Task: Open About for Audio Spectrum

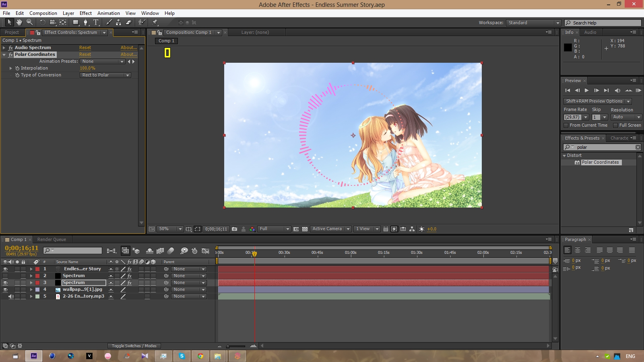Action: pos(129,48)
